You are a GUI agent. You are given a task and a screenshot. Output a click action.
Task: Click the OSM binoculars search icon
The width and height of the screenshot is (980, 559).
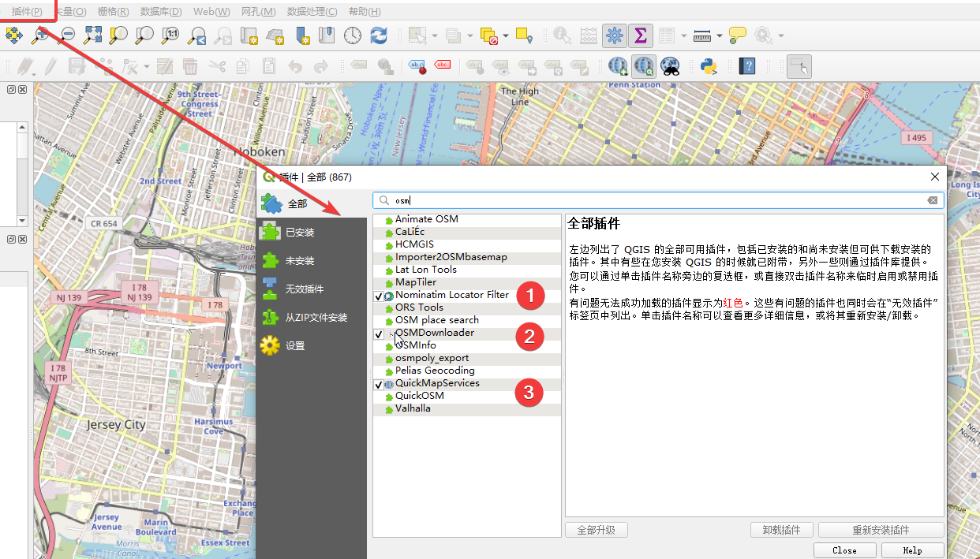[x=670, y=66]
